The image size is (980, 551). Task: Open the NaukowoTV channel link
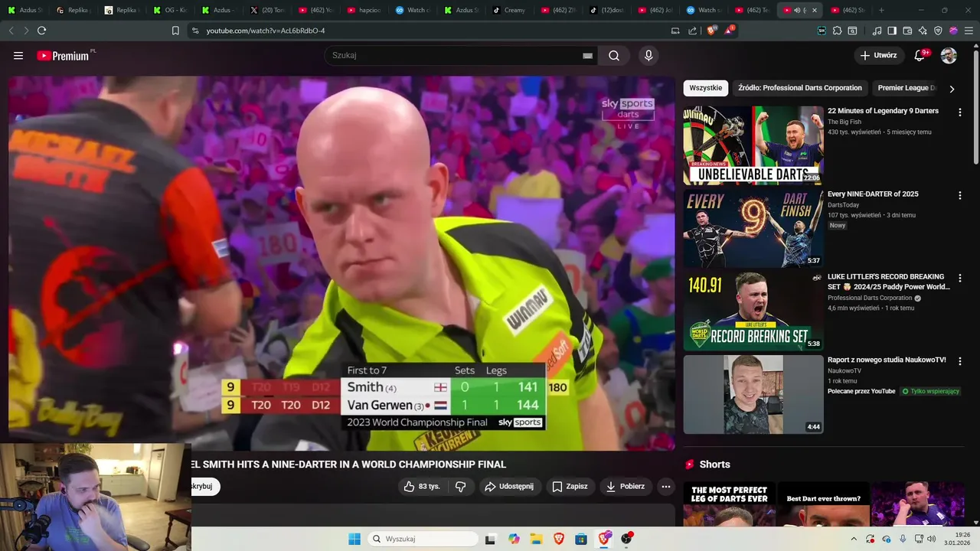pos(844,370)
